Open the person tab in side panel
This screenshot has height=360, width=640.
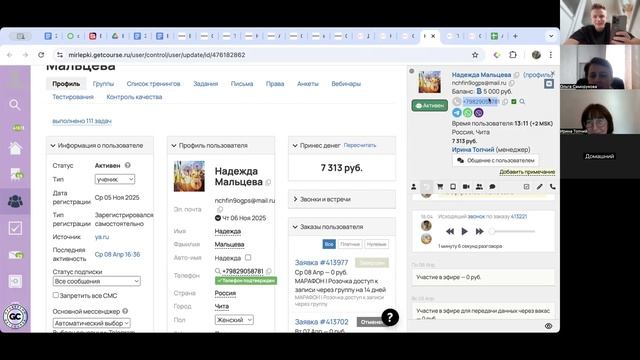(x=413, y=187)
